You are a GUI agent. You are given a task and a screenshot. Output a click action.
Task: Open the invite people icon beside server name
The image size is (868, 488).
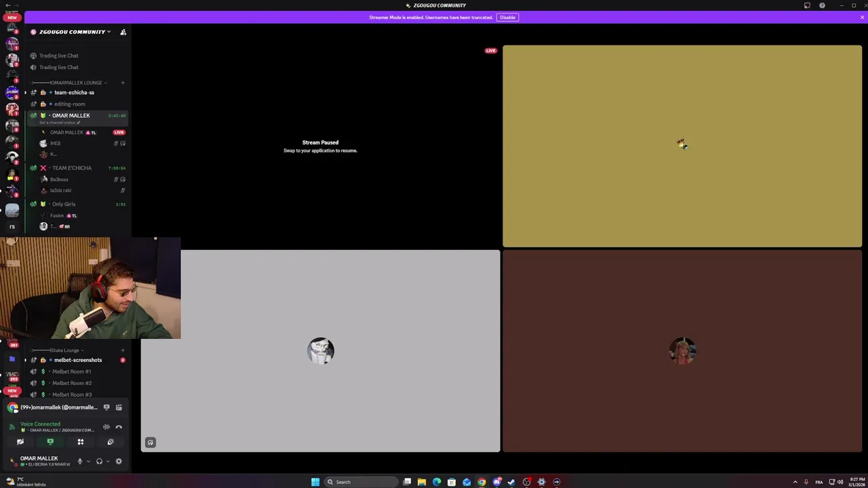[123, 32]
